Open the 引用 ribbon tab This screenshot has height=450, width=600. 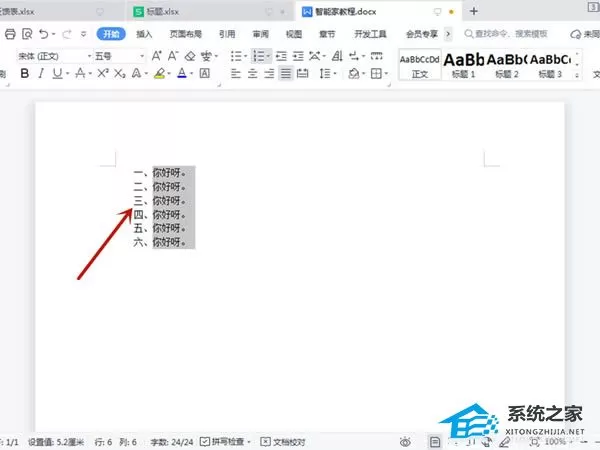pyautogui.click(x=227, y=34)
